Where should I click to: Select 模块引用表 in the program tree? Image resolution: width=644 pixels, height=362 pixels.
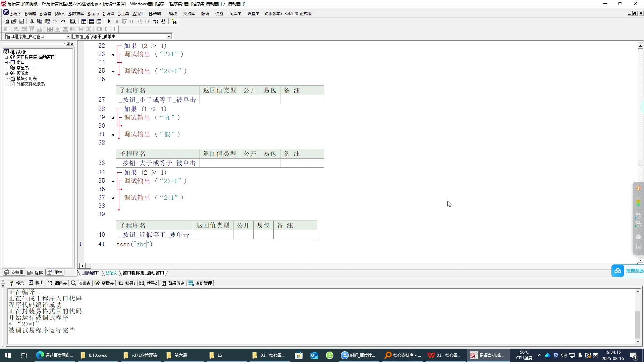click(26, 78)
